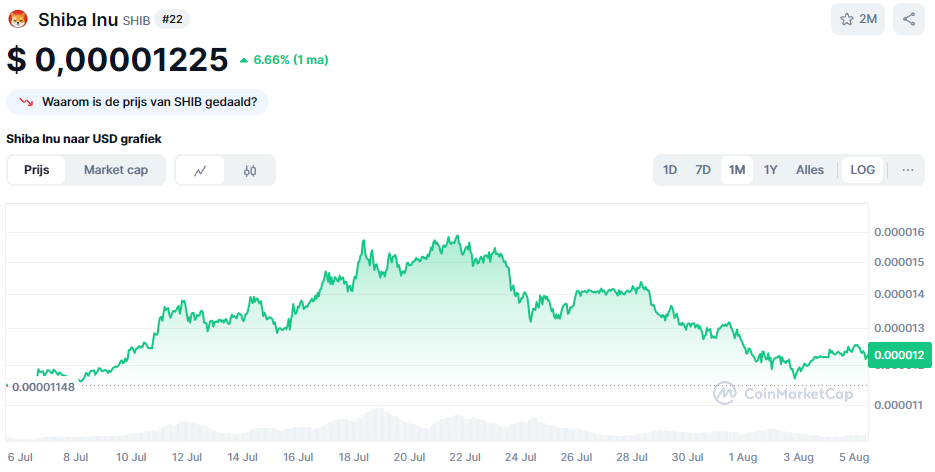Click the 10 Jul date label
The image size is (935, 472).
[131, 457]
